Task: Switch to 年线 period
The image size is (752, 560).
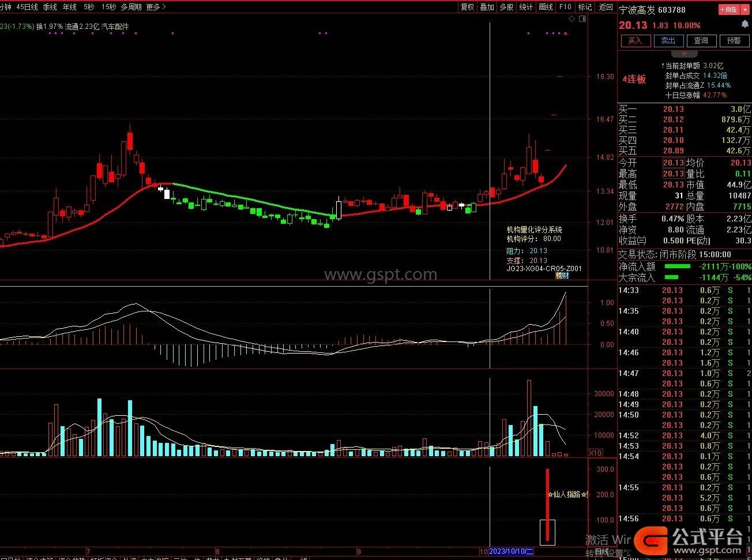Action: [69, 7]
